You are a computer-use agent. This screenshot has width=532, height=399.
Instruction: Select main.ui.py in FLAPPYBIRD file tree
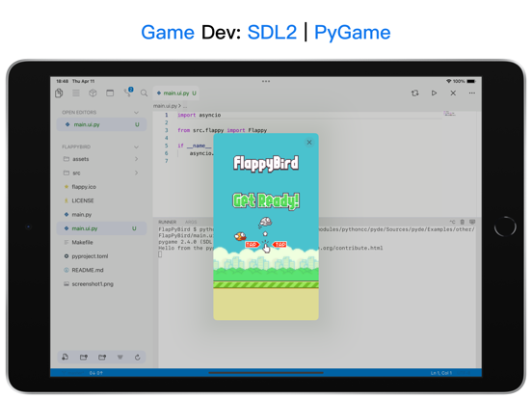(101, 228)
